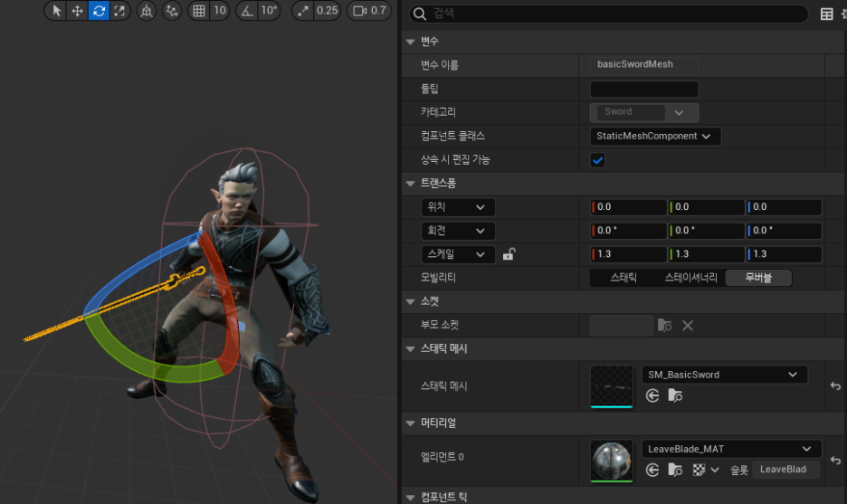Reset material element 0 to default
Image resolution: width=847 pixels, height=504 pixels.
click(835, 461)
